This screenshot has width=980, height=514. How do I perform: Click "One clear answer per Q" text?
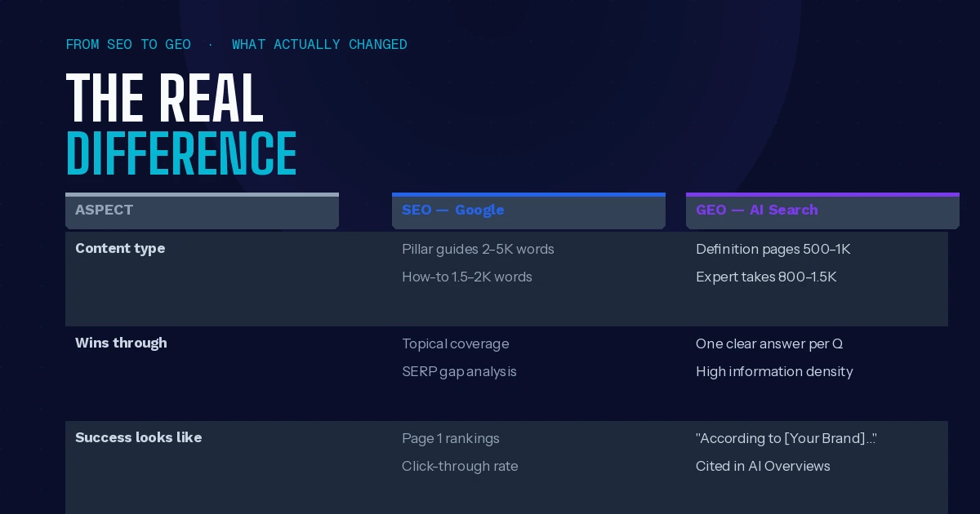point(768,344)
